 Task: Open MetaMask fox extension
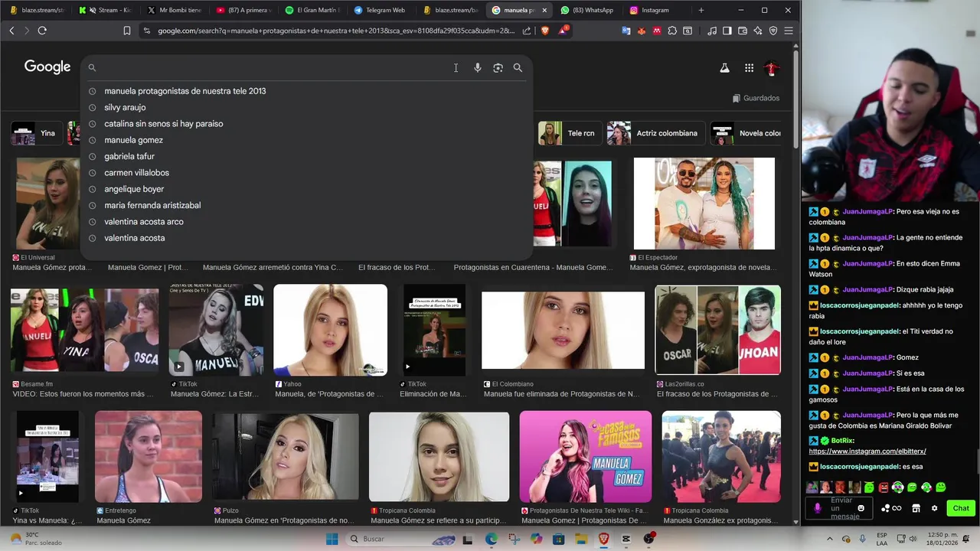pos(642,31)
